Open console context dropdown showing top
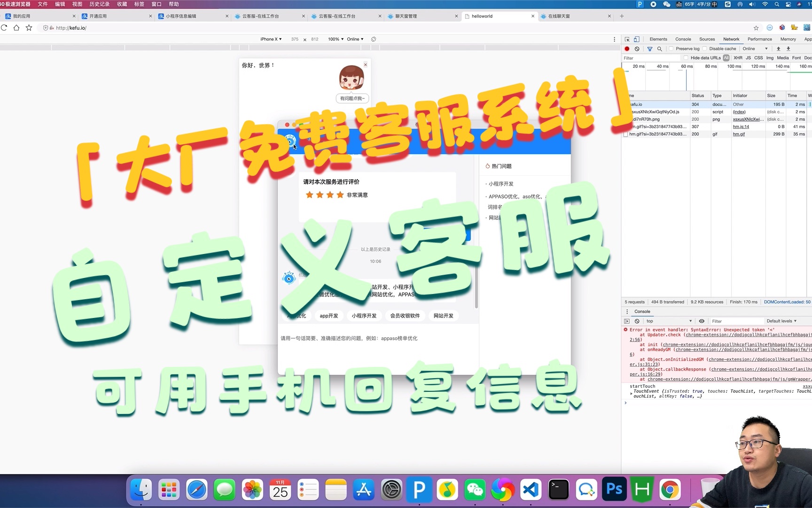812x508 pixels. (669, 321)
